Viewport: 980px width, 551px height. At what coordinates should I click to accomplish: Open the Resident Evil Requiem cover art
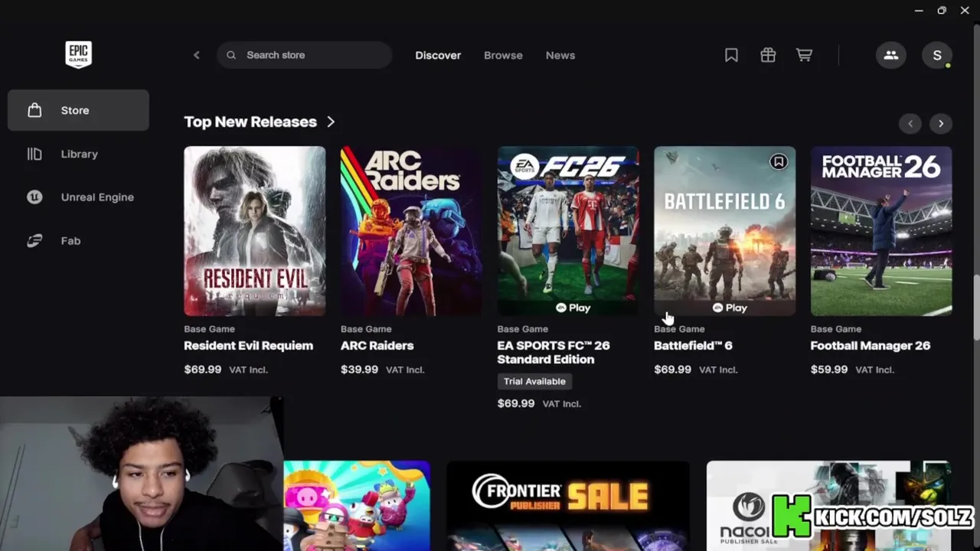click(254, 231)
